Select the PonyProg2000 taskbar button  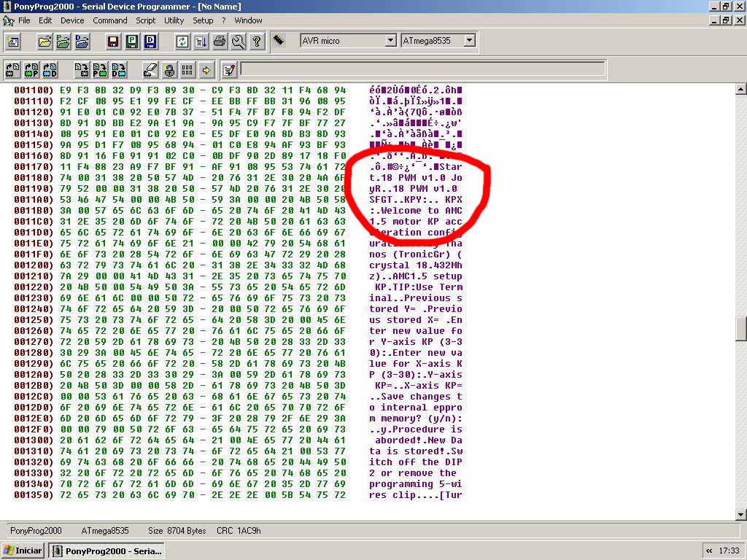coord(106,551)
